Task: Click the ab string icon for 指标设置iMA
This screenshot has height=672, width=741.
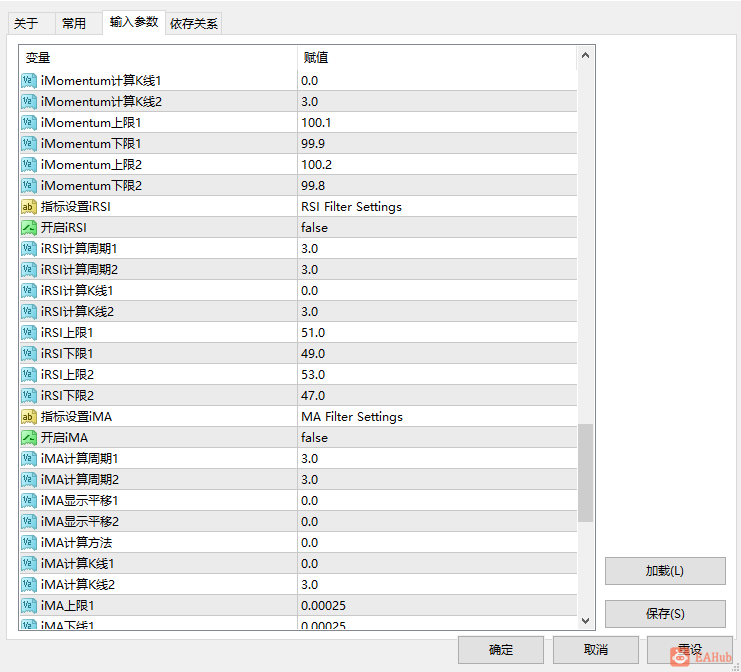Action: (x=29, y=416)
